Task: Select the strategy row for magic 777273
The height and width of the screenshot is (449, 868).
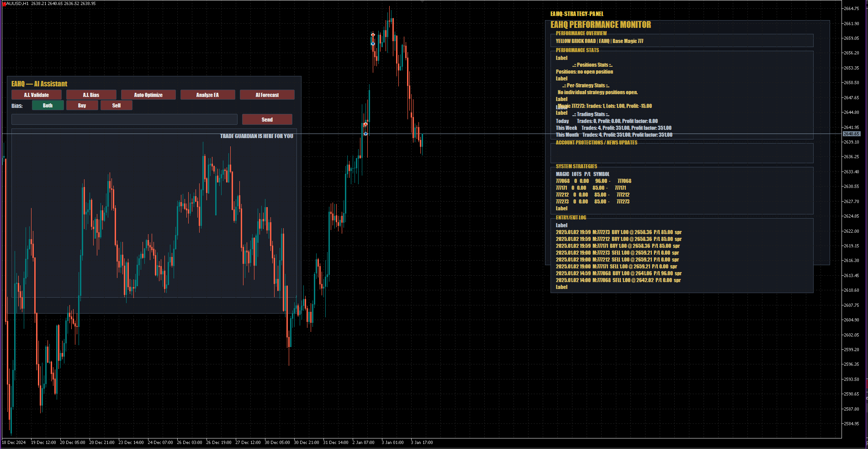Action: pos(593,202)
